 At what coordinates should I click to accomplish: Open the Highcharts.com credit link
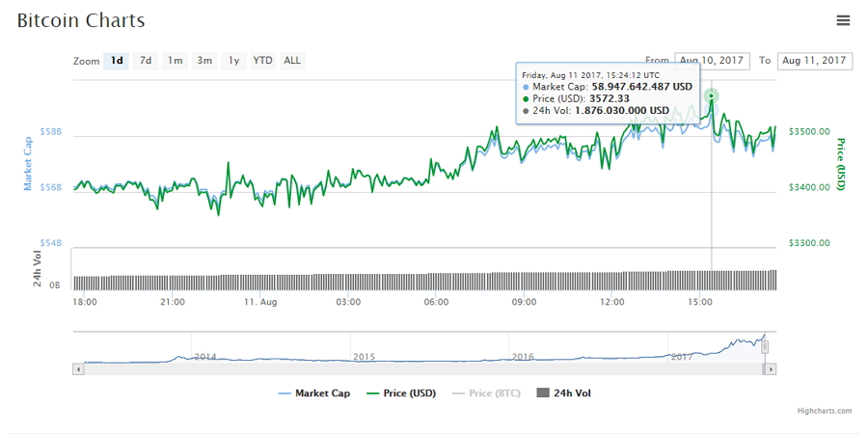[825, 411]
